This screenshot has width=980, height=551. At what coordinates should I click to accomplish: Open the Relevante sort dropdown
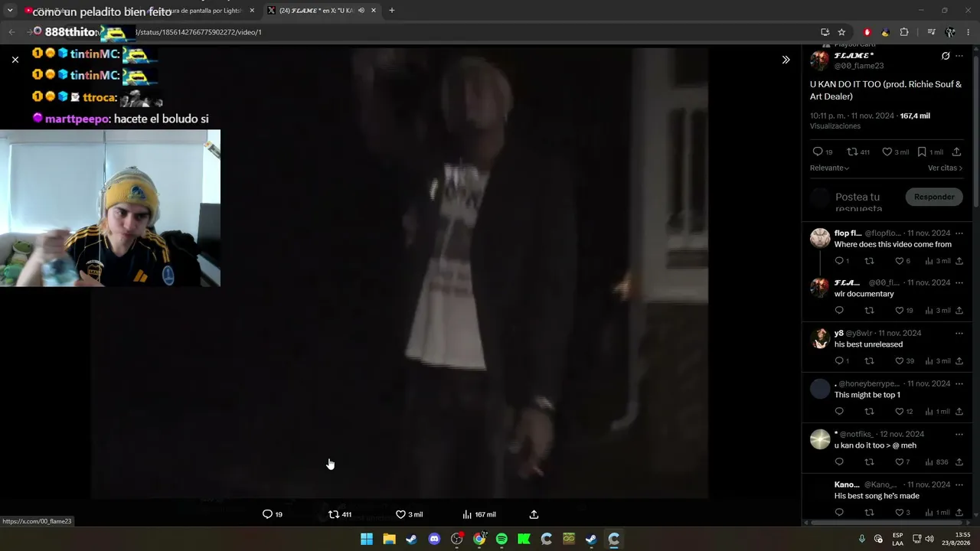tap(830, 168)
